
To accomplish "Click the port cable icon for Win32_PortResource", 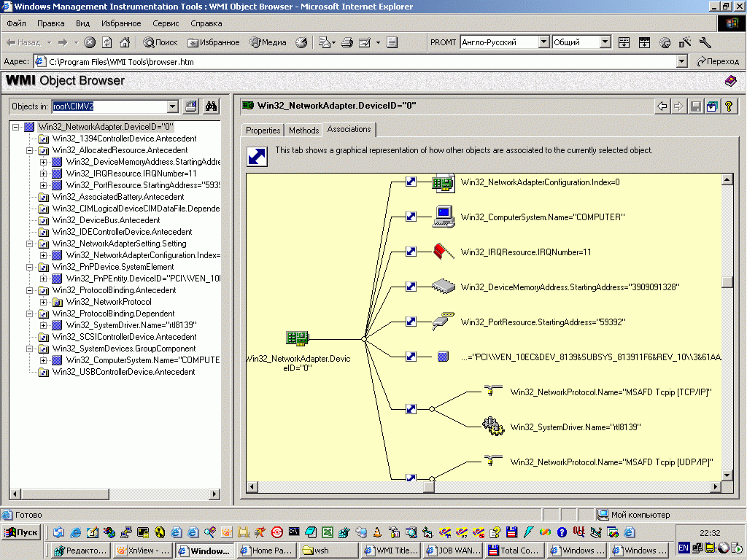I will (444, 322).
